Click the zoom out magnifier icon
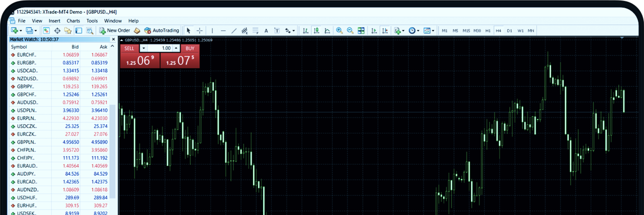 click(350, 31)
